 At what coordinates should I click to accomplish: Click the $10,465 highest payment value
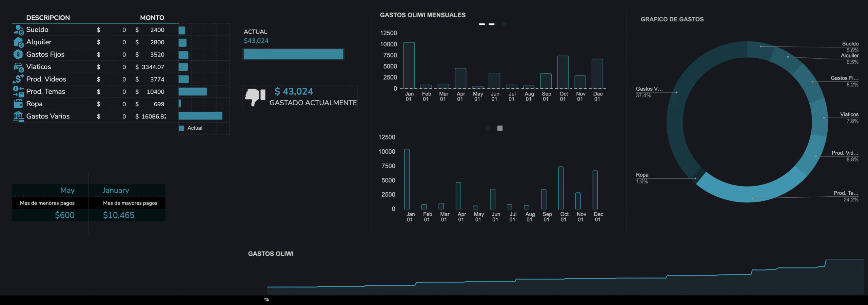pyautogui.click(x=119, y=215)
